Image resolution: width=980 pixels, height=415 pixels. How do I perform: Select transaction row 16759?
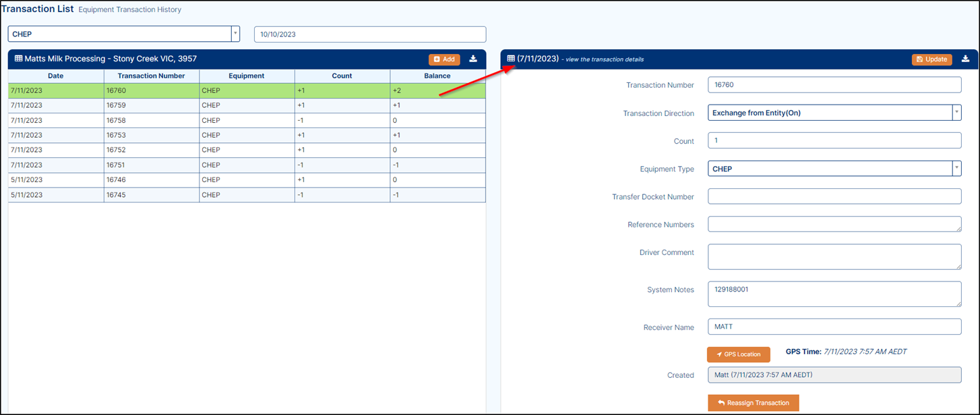point(247,105)
